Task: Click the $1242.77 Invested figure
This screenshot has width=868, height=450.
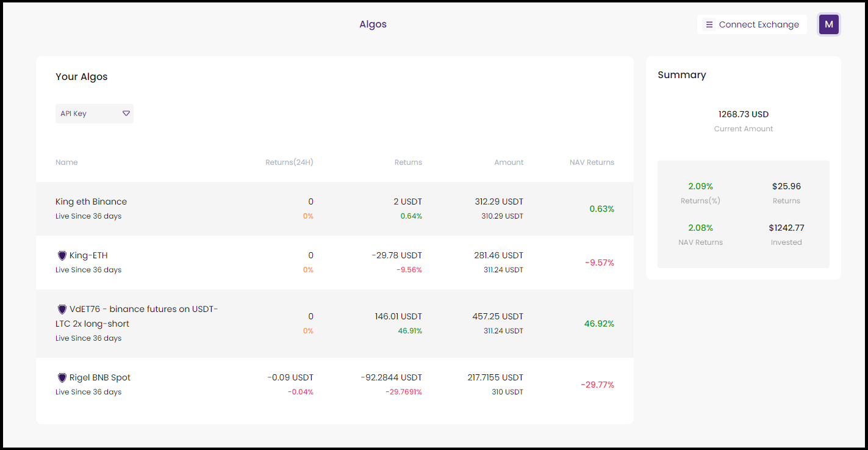Action: 786,228
